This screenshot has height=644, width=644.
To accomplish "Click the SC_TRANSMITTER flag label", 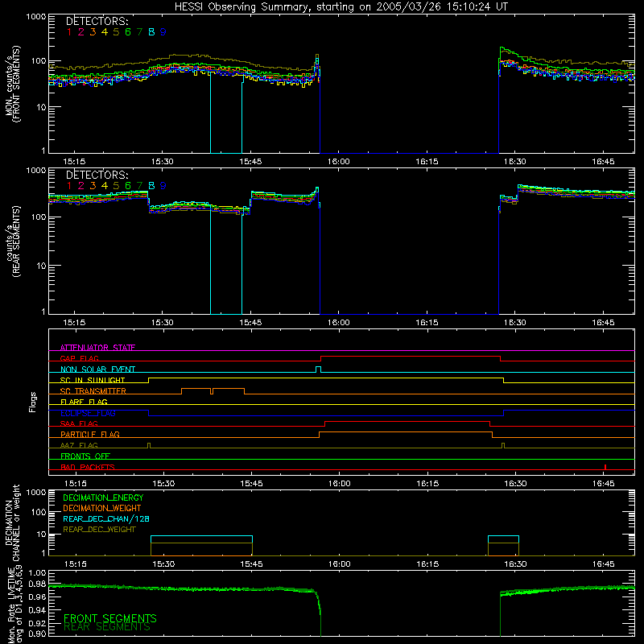I will [x=93, y=391].
